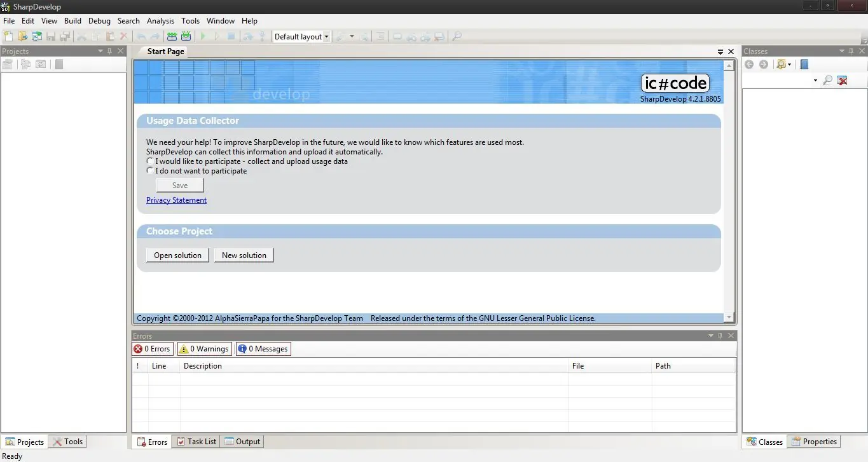Click the Start Page scroll down arrow
This screenshot has height=462, width=868.
point(729,317)
